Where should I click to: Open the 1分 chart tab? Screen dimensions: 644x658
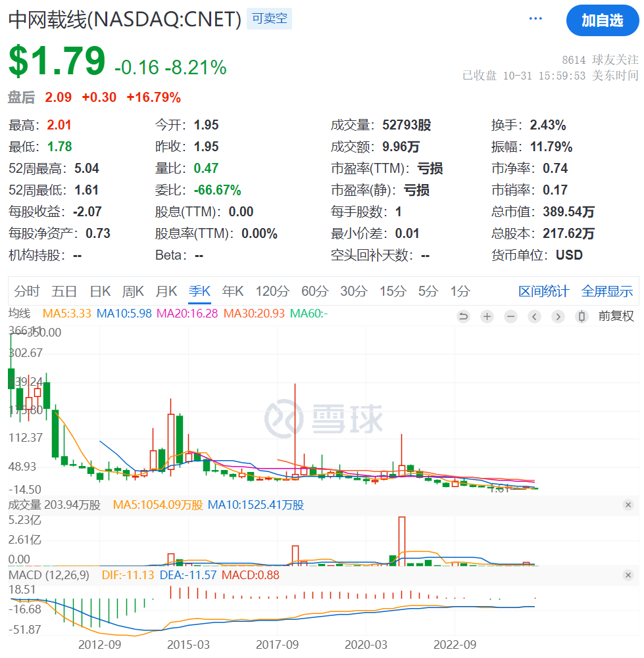pos(460,291)
